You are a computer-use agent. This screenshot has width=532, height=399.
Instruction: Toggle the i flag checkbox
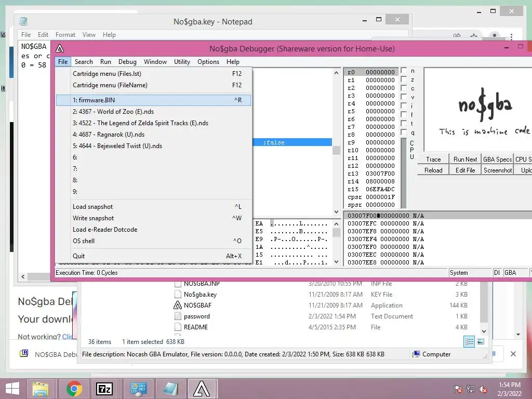point(404,106)
